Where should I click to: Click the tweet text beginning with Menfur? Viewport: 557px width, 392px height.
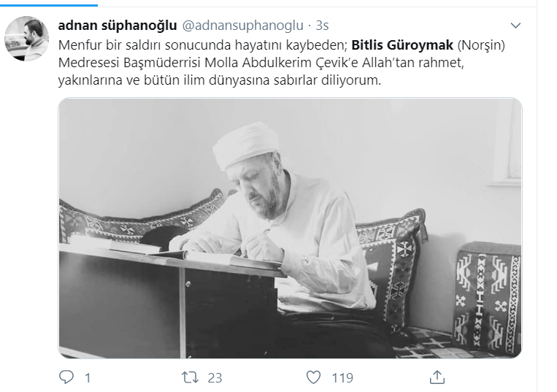pyautogui.click(x=281, y=63)
